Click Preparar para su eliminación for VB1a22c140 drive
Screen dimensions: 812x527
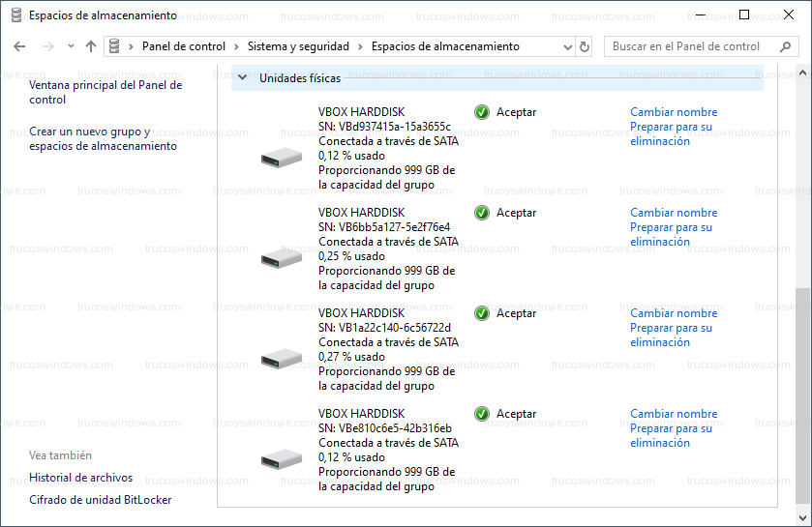671,336
